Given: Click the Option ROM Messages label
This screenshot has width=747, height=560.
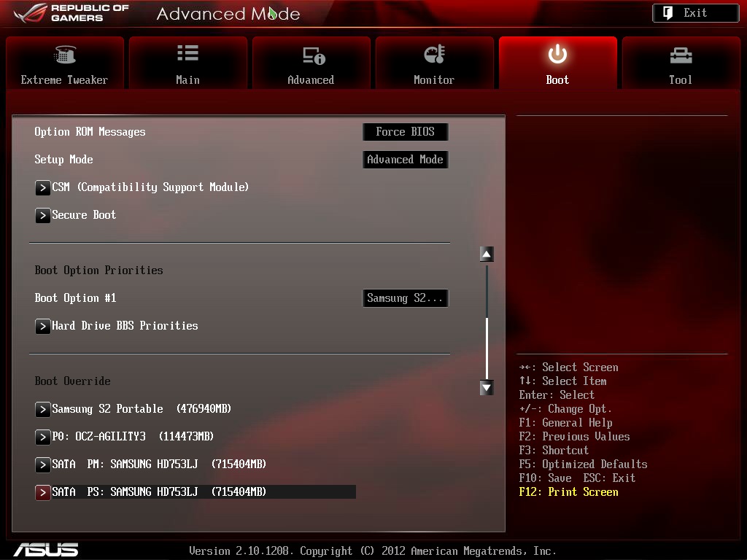Looking at the screenshot, I should [x=90, y=132].
